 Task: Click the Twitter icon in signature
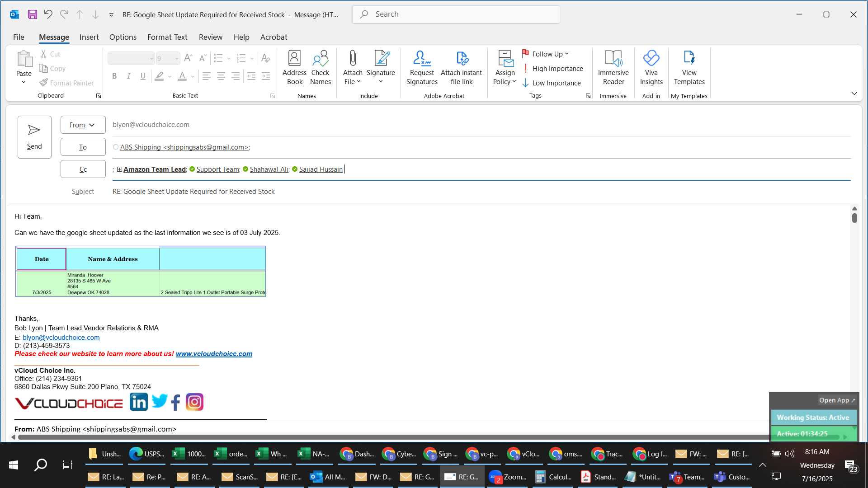tap(159, 401)
